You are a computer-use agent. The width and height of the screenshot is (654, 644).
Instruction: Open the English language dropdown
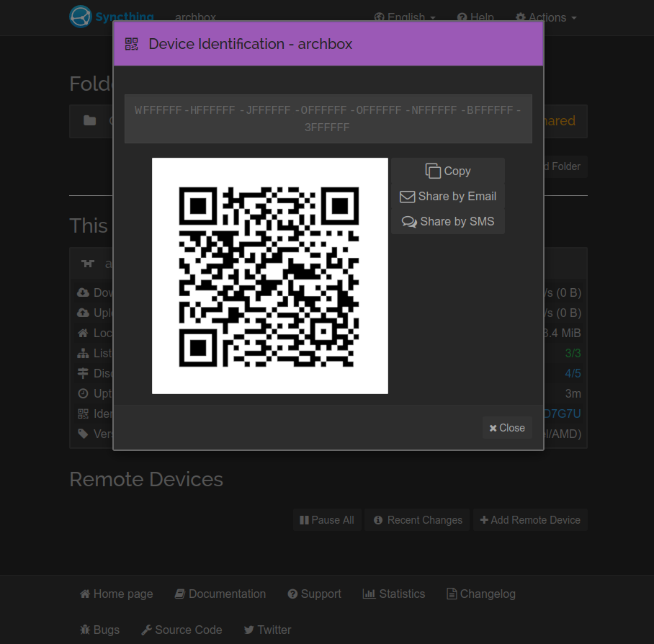tap(405, 17)
